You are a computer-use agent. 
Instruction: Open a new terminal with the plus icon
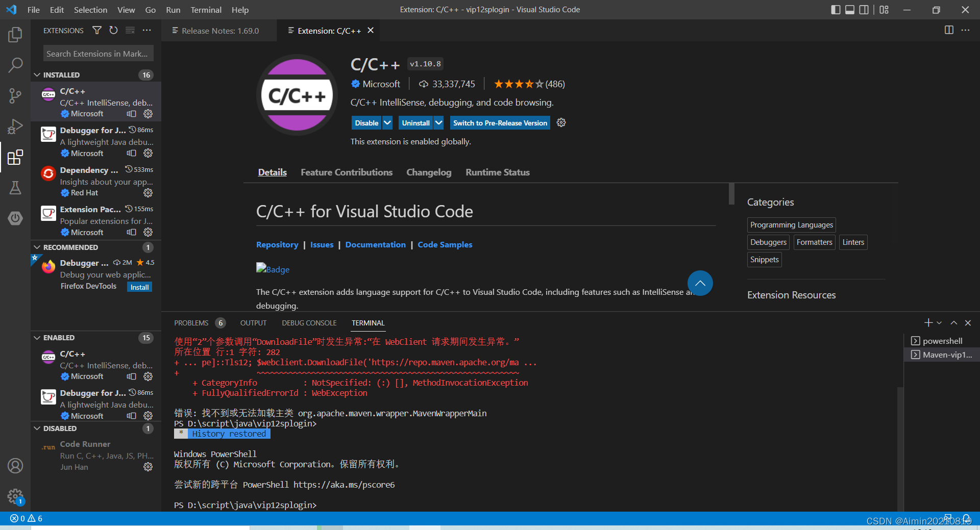point(927,323)
